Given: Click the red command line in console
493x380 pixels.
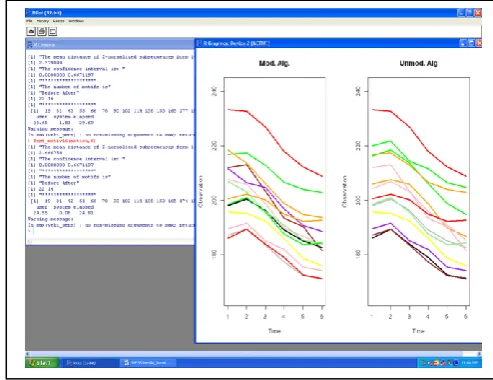Looking at the screenshot, I should pyautogui.click(x=63, y=141).
